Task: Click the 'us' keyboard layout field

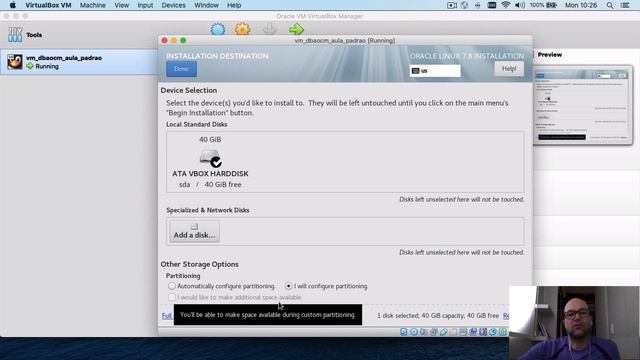Action: (435, 71)
